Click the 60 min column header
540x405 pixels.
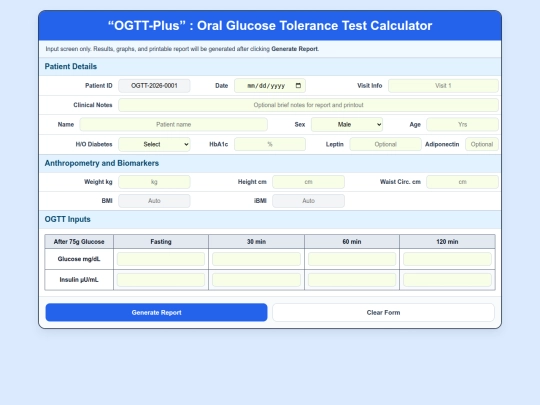(x=352, y=242)
